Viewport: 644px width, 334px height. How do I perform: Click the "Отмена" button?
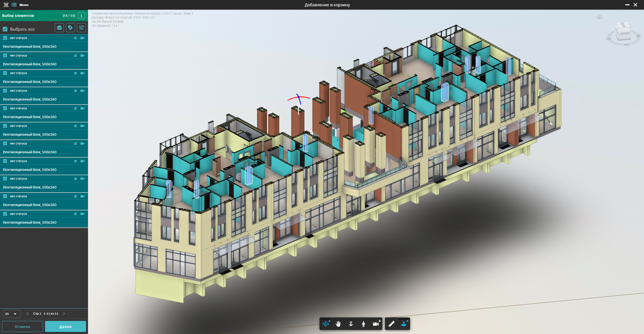(x=22, y=326)
